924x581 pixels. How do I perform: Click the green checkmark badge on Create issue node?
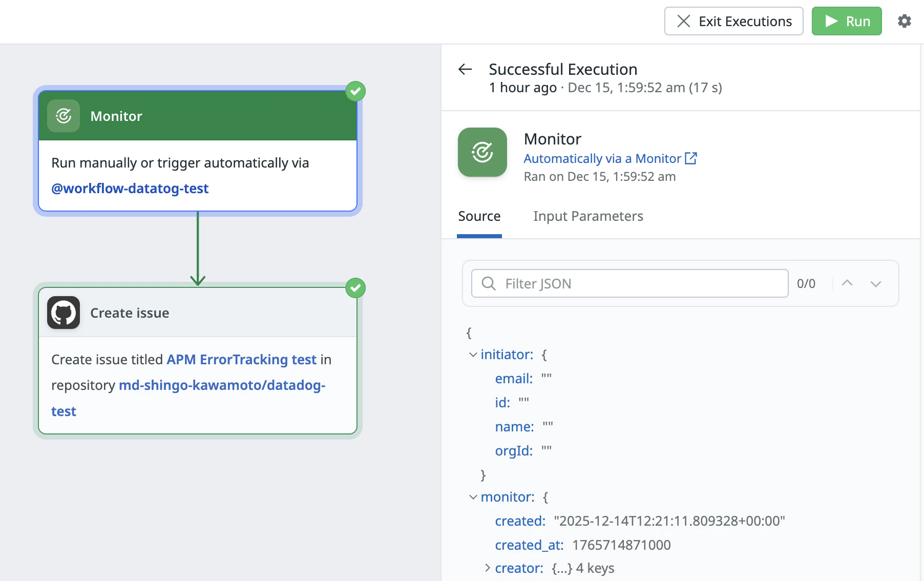(x=355, y=288)
